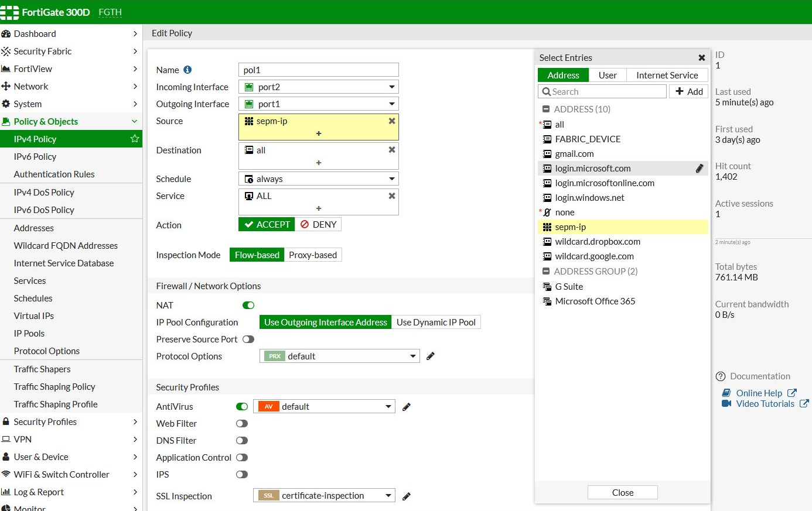Open the Video Tutorials link
812x511 pixels.
[x=765, y=404]
